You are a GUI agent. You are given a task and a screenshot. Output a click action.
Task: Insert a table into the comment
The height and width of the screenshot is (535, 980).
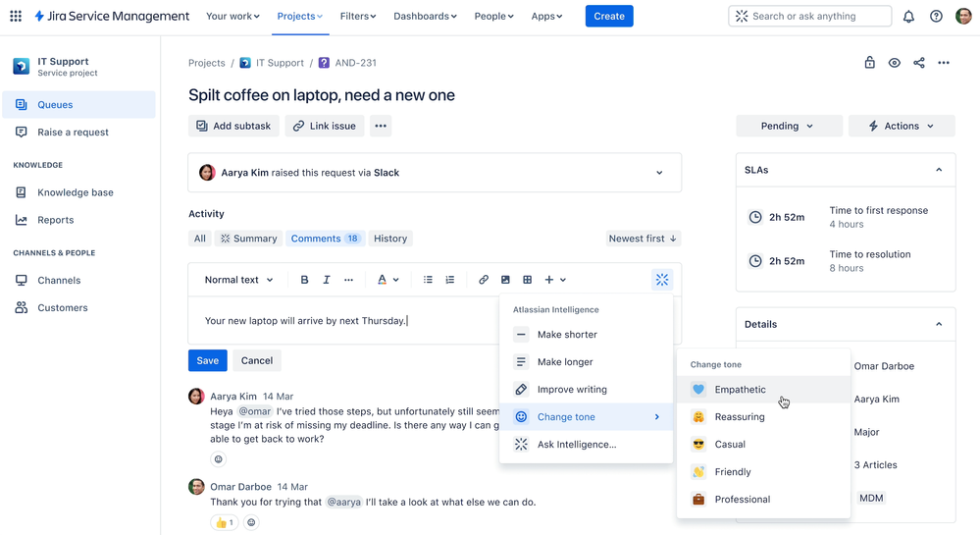528,280
